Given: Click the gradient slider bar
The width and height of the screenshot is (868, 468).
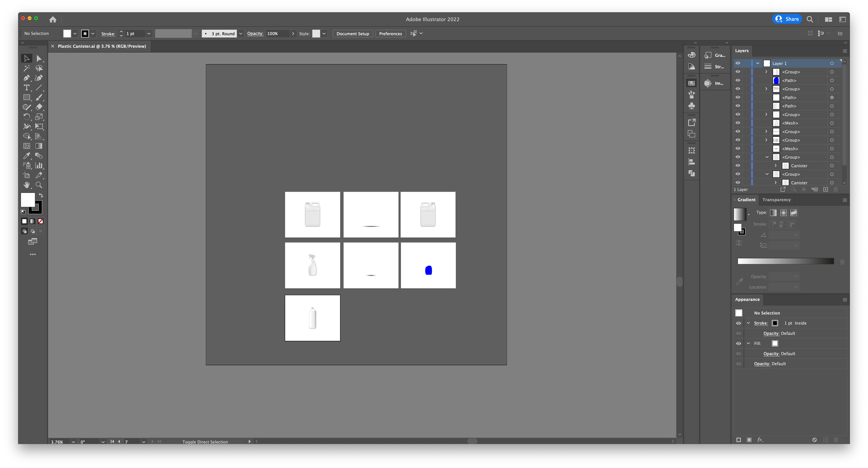Looking at the screenshot, I should tap(785, 261).
